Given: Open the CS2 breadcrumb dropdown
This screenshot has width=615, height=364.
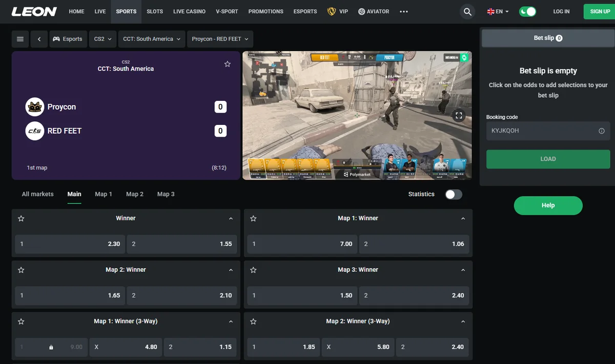Looking at the screenshot, I should [103, 39].
